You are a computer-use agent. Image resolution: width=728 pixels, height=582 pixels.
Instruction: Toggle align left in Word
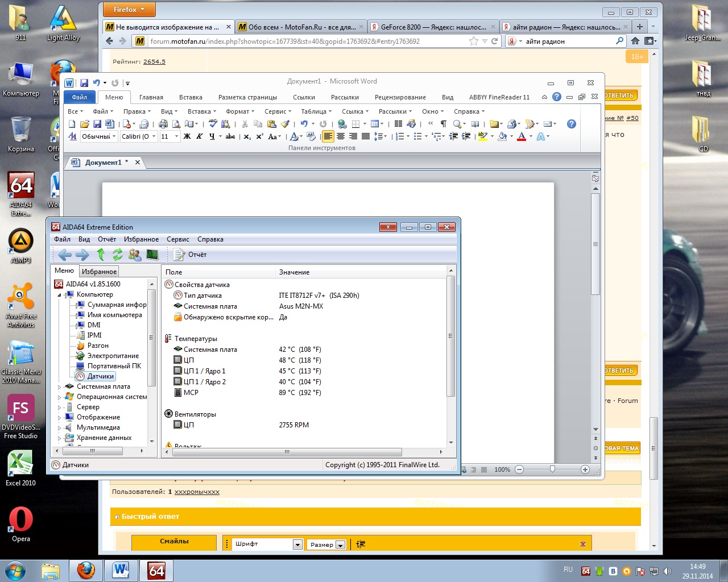point(328,136)
